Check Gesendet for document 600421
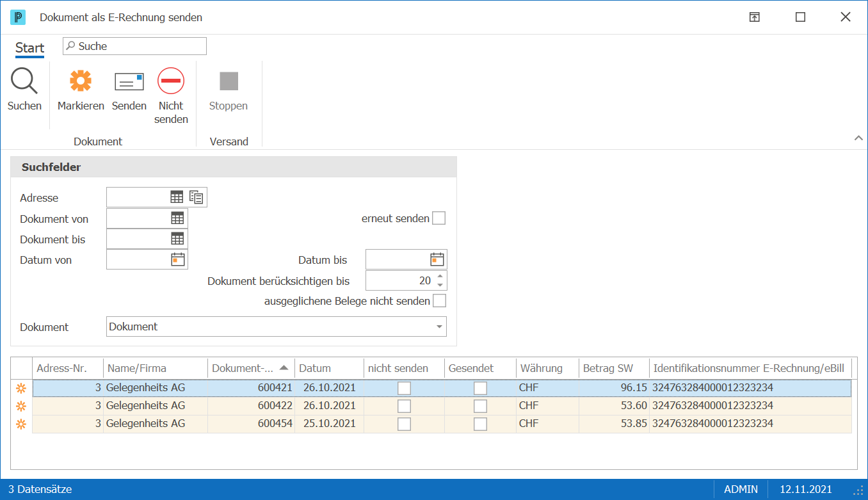 click(480, 388)
